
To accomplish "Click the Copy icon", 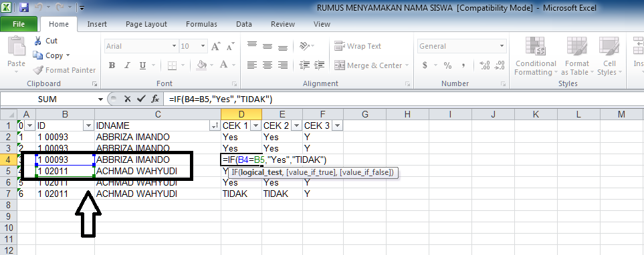I will [38, 55].
